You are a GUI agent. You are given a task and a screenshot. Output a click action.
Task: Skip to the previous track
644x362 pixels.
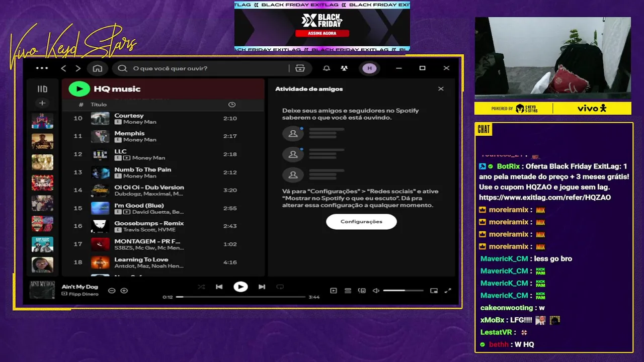pyautogui.click(x=219, y=287)
